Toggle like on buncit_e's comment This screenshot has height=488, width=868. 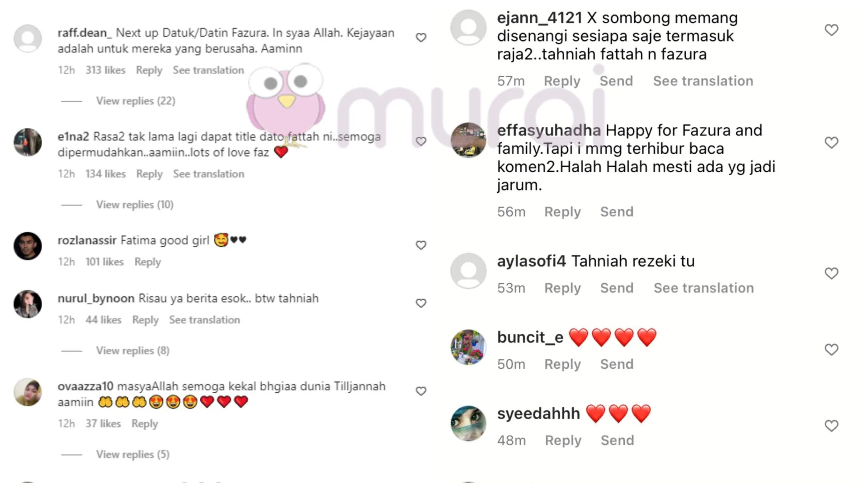831,349
